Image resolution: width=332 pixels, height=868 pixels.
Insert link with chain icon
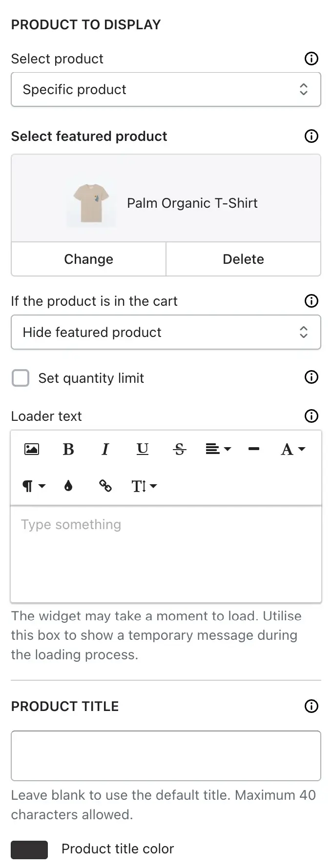tap(105, 486)
